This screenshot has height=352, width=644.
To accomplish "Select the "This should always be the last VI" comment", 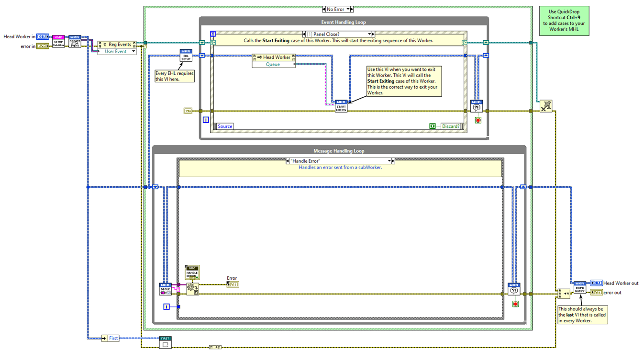I will click(583, 315).
